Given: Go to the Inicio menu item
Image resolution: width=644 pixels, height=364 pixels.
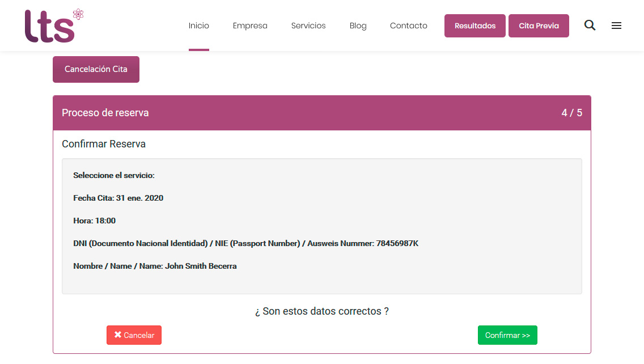Looking at the screenshot, I should (x=199, y=26).
